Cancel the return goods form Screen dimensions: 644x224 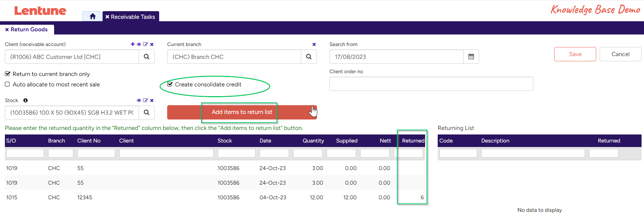pos(621,54)
